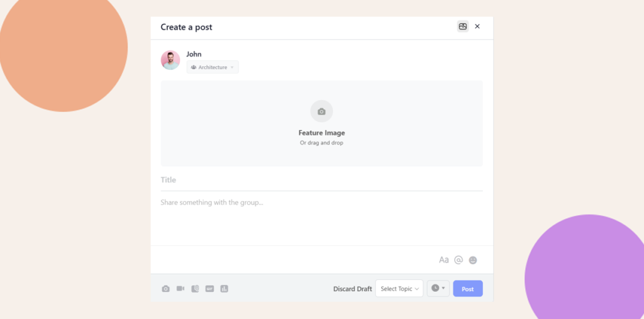
Task: Toggle the feature image icon in header
Action: point(462,26)
